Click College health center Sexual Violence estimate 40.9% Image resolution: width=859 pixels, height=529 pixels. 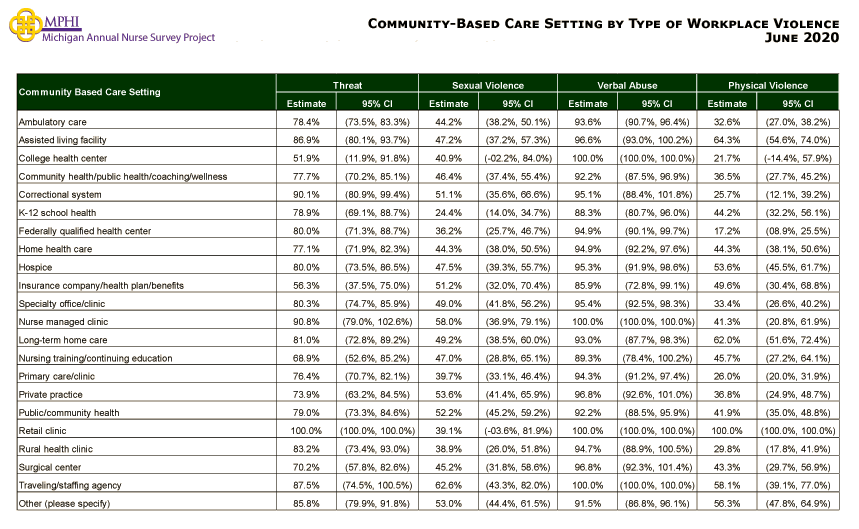pyautogui.click(x=448, y=158)
